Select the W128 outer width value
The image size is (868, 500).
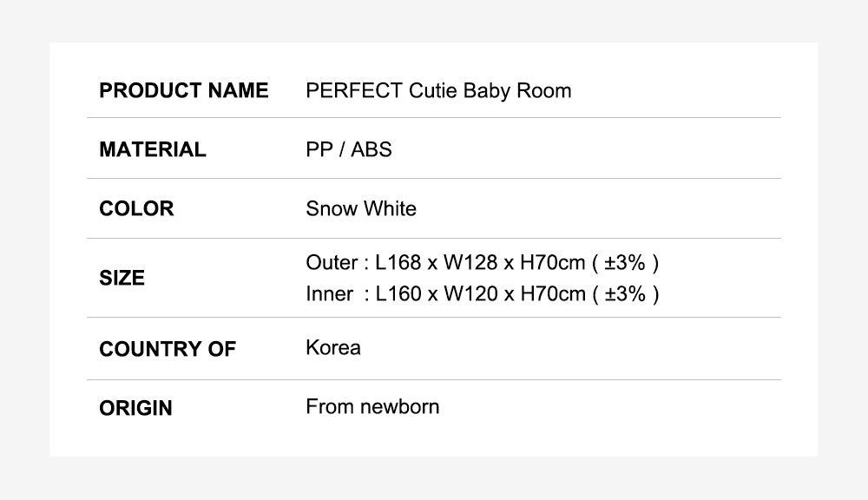[x=470, y=263]
